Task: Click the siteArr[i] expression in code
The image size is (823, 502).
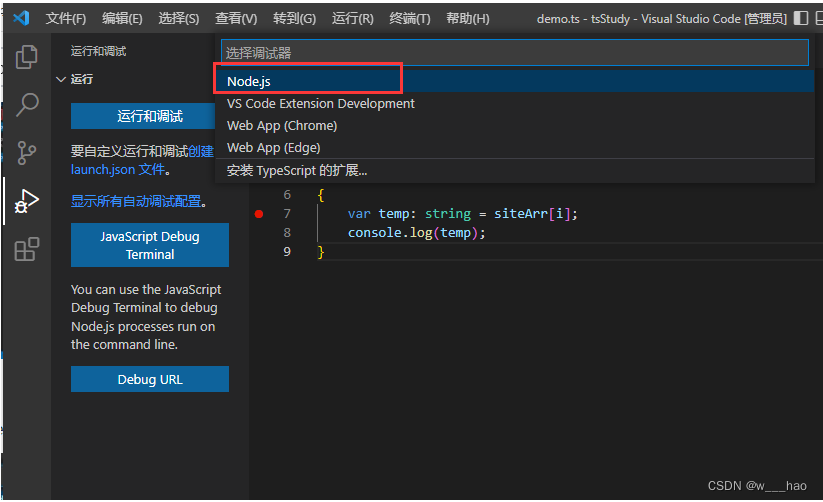Action: point(532,214)
